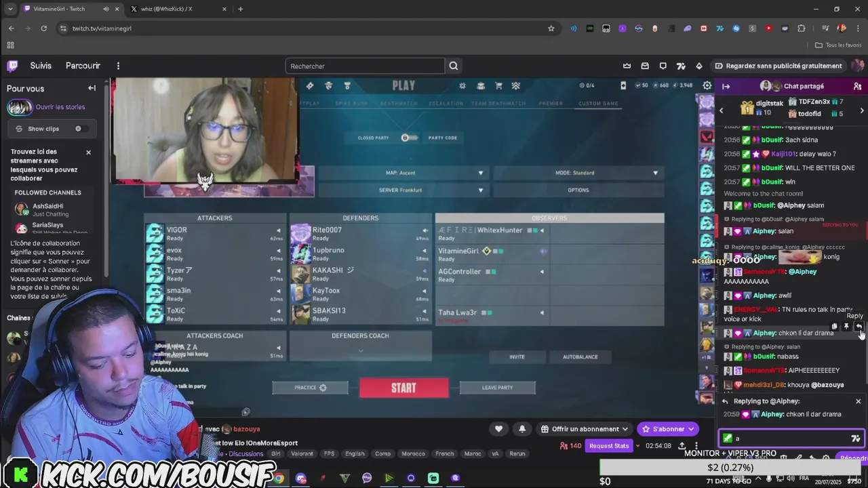Click the AUTOBALANCE button in stream
The width and height of the screenshot is (868, 488).
pos(580,357)
